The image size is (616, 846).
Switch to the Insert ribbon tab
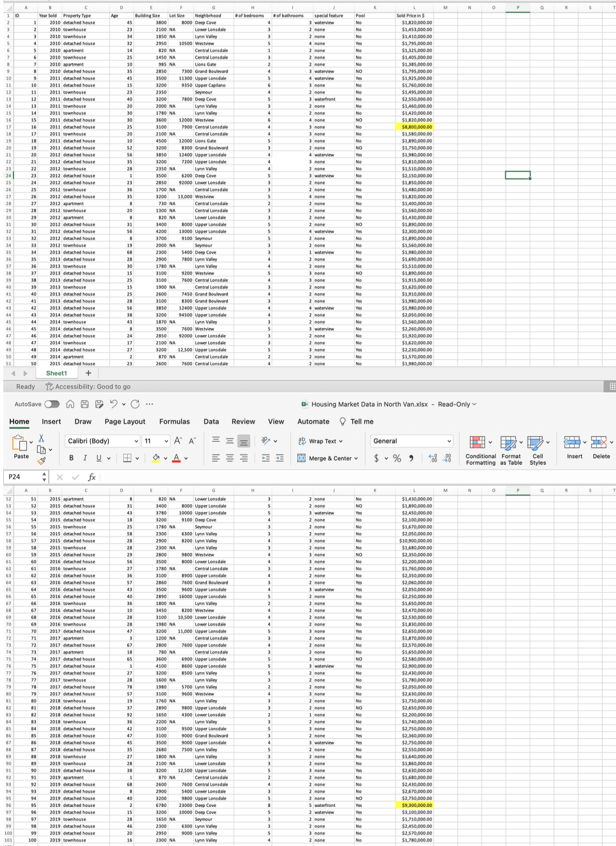pyautogui.click(x=51, y=422)
